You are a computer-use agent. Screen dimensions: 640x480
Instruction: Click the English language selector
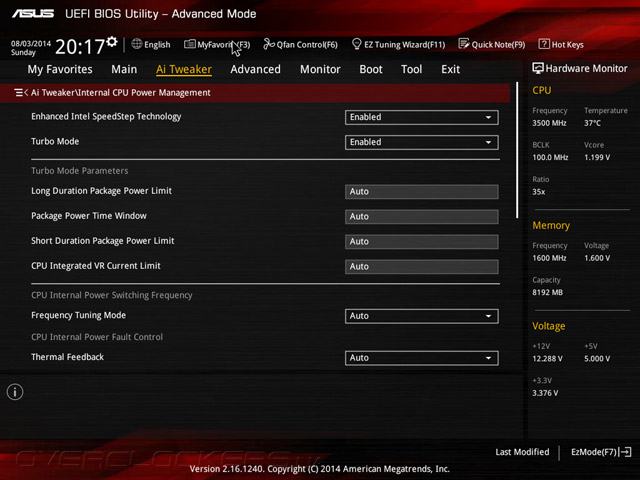pos(151,44)
